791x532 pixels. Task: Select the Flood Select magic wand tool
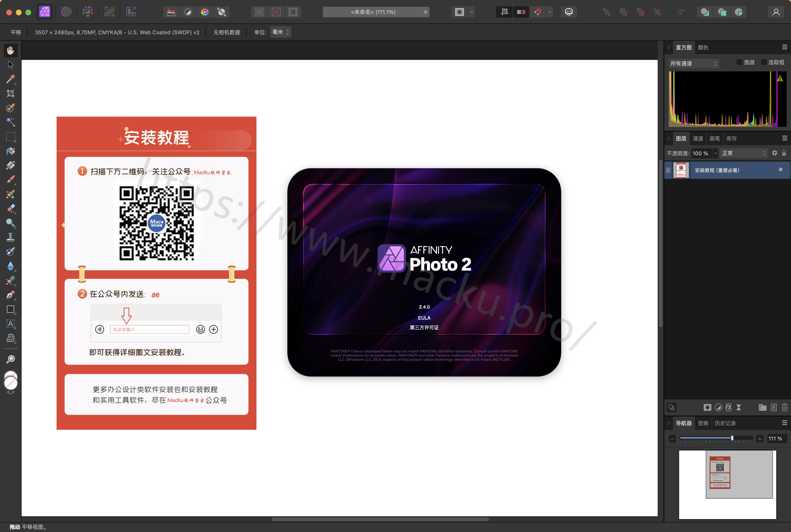coord(11,122)
